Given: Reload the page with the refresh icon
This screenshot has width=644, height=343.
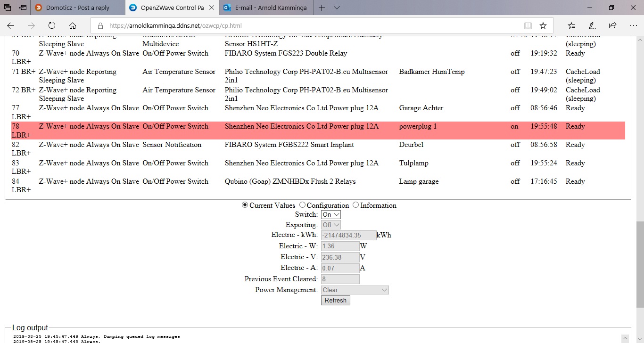Looking at the screenshot, I should coord(52,25).
